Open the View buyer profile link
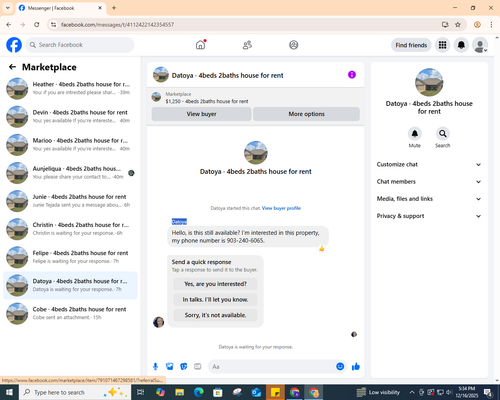 (x=281, y=208)
